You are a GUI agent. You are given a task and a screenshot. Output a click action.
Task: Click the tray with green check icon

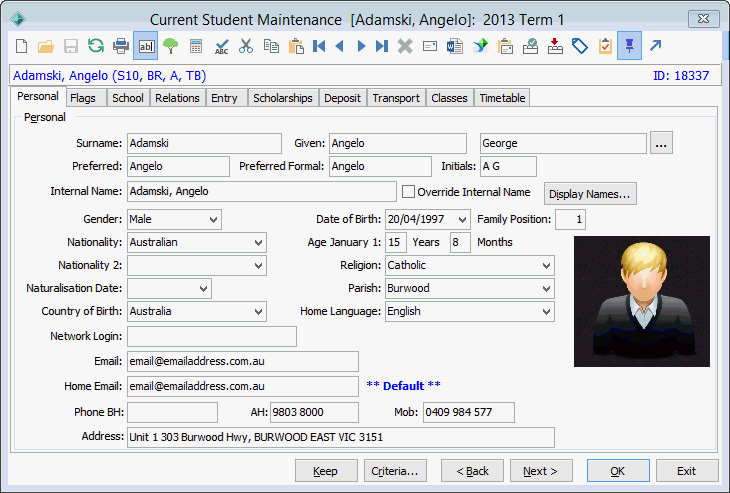coord(530,46)
